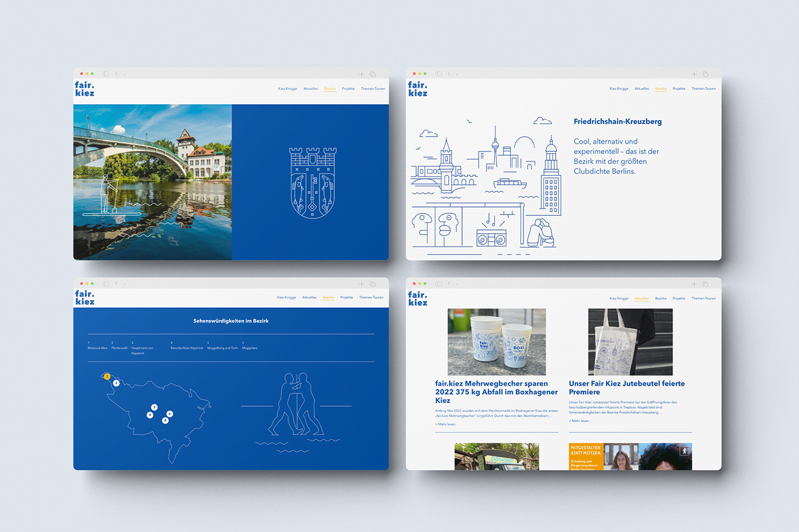
Task: Click 'Mehr lesen' under the Jutebeutel article
Action: pyautogui.click(x=580, y=421)
